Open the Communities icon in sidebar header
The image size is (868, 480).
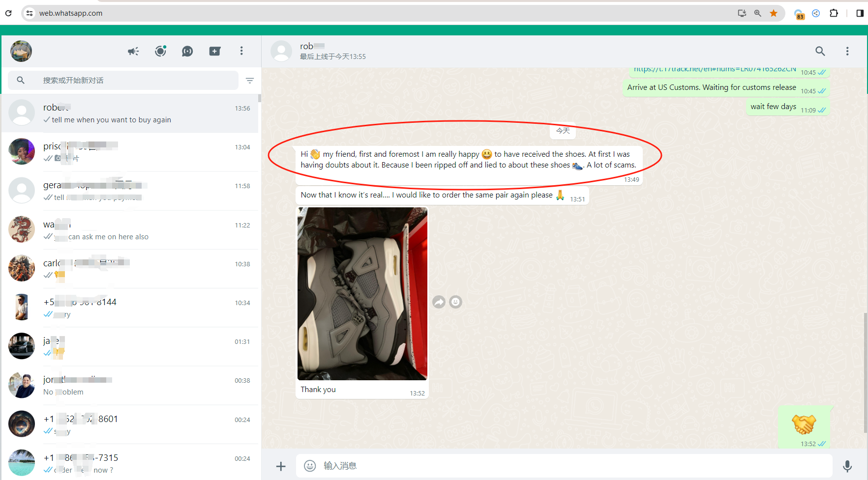(x=133, y=51)
